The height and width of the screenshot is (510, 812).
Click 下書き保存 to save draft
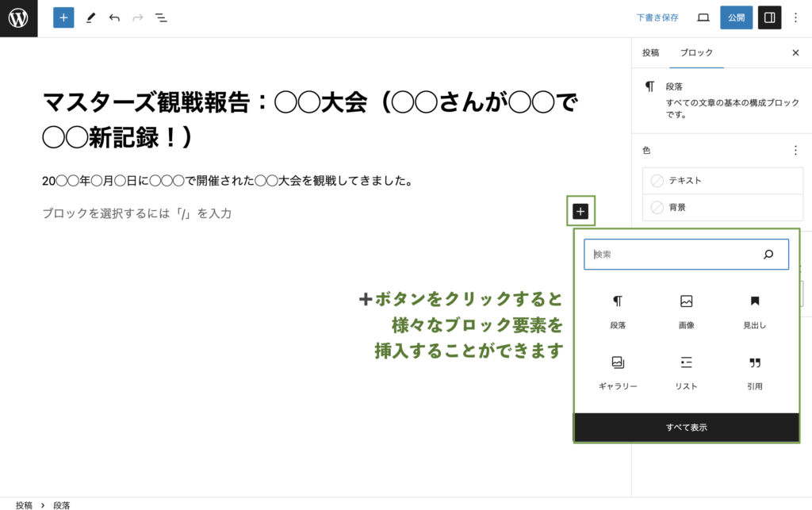[x=657, y=17]
